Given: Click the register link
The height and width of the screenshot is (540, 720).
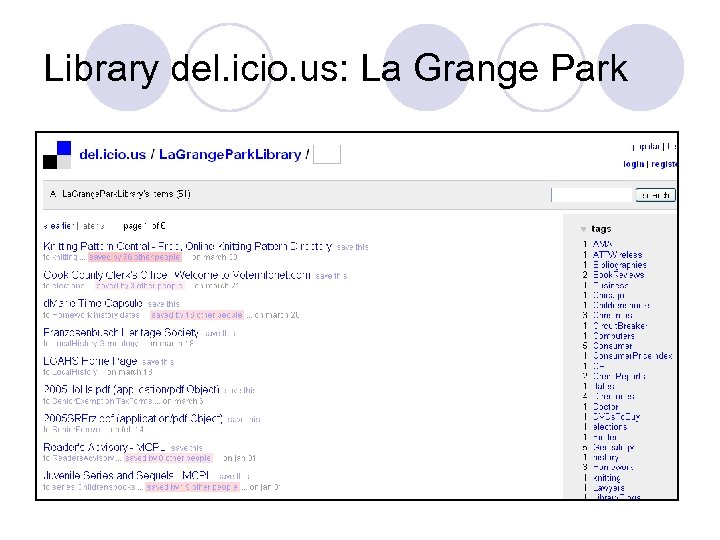Looking at the screenshot, I should [664, 164].
